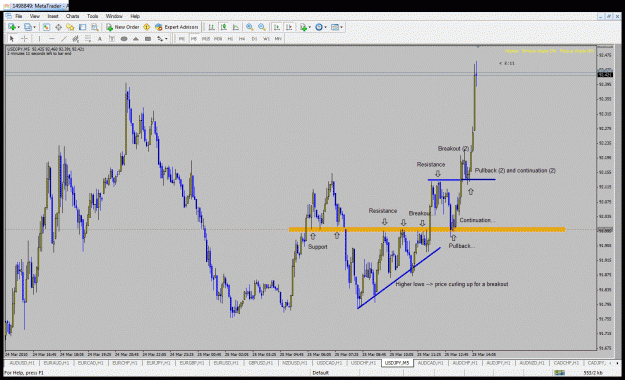Open the File menu
This screenshot has height=380, width=625.
click(18, 16)
